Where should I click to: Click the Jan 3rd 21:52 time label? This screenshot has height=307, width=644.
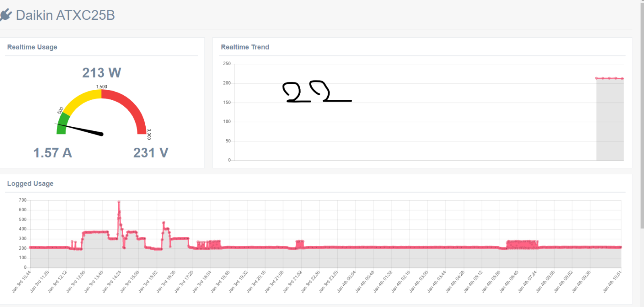293,281
